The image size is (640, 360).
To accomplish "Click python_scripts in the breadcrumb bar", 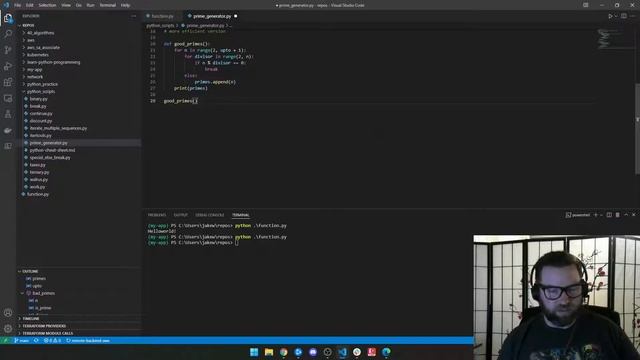I will (160, 25).
